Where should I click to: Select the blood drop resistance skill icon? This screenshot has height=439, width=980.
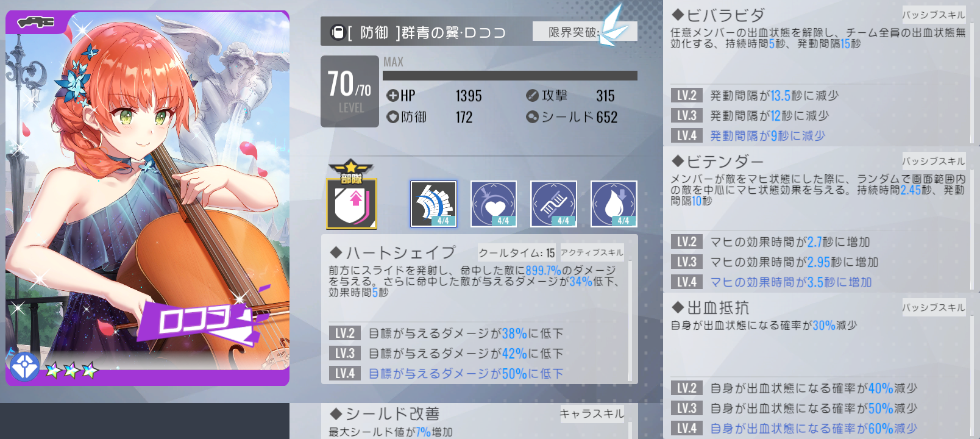(x=614, y=204)
